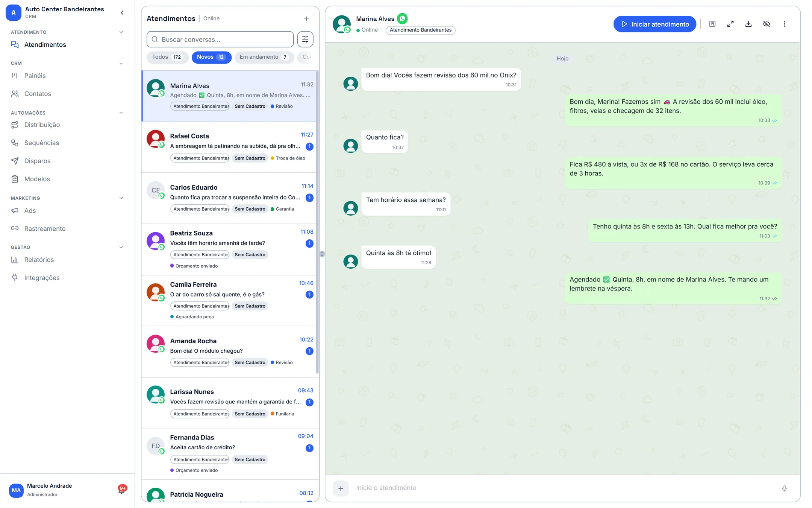Open the three-dot more options menu
Screen dimensions: 812x508
(x=785, y=24)
